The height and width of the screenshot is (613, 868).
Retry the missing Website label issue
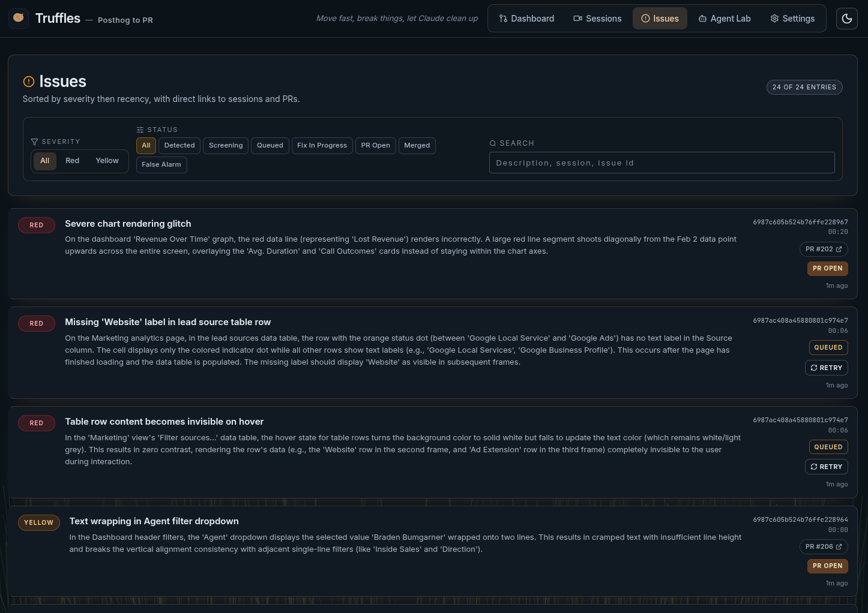pos(827,368)
